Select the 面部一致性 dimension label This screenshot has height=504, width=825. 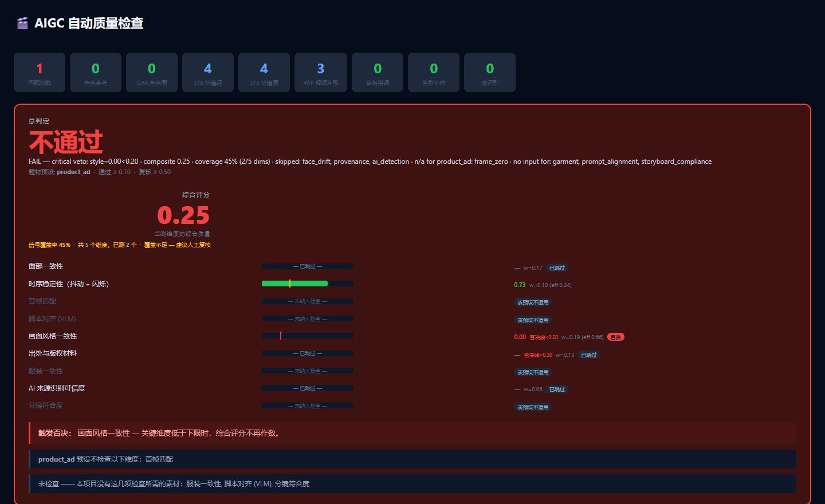46,266
